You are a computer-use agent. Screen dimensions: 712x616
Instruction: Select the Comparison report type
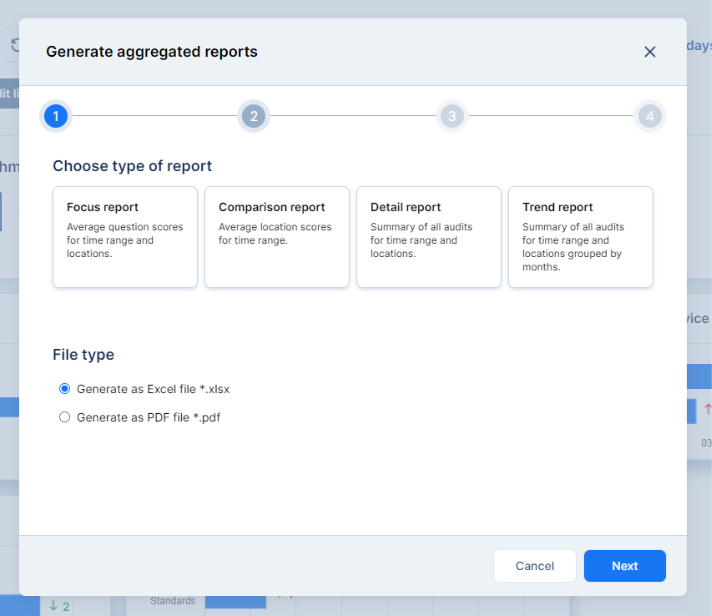[x=277, y=237]
